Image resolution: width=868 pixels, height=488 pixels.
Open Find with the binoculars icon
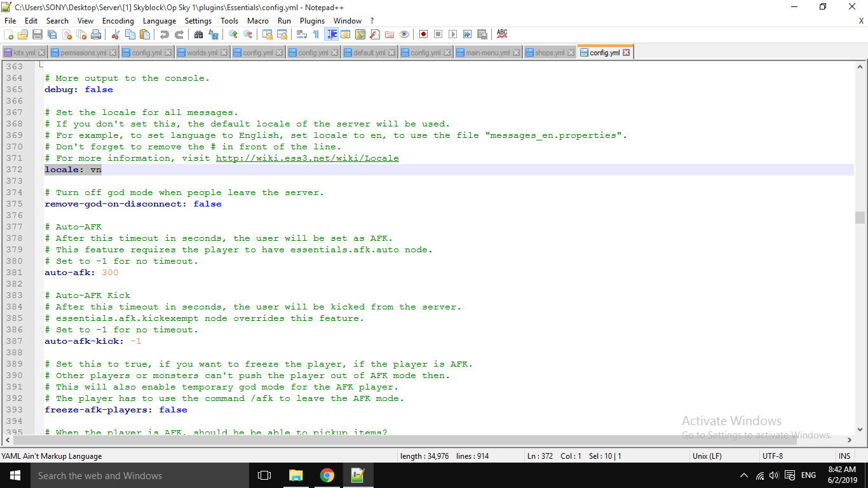click(198, 34)
